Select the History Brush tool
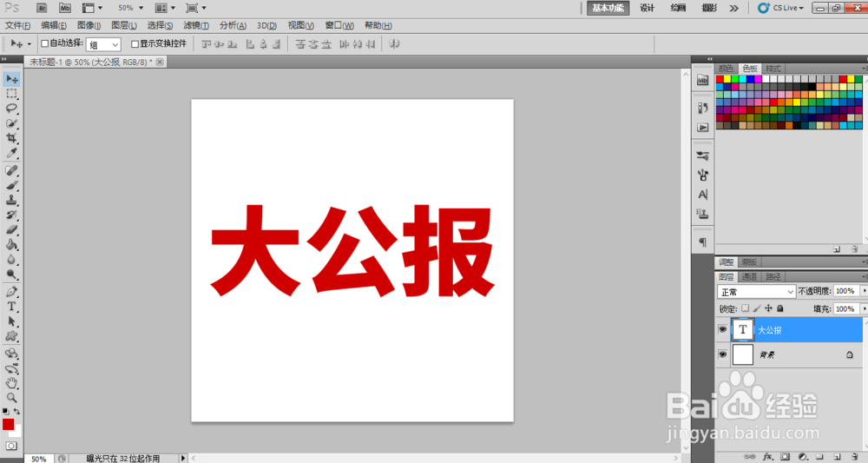 tap(11, 215)
